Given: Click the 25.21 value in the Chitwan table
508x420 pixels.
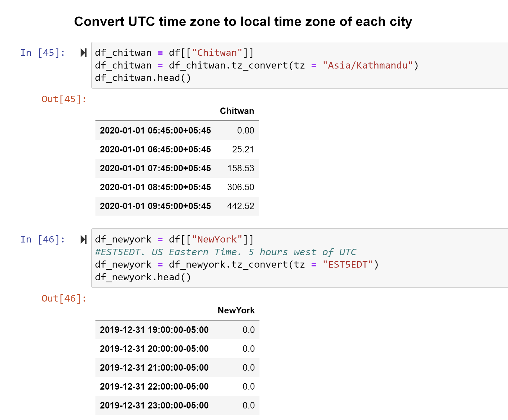Looking at the screenshot, I should 243,149.
